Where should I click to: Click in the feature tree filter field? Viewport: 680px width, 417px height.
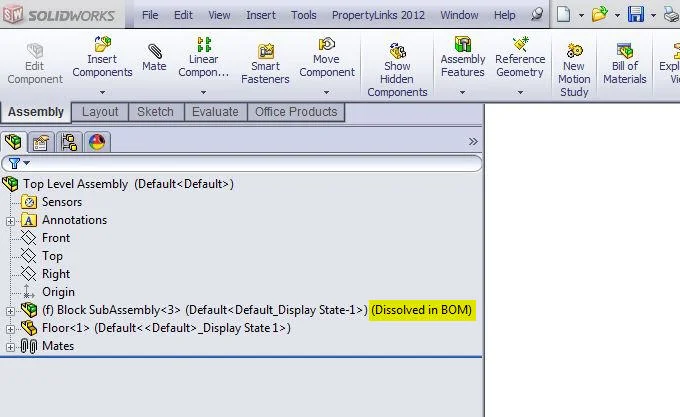[x=250, y=163]
